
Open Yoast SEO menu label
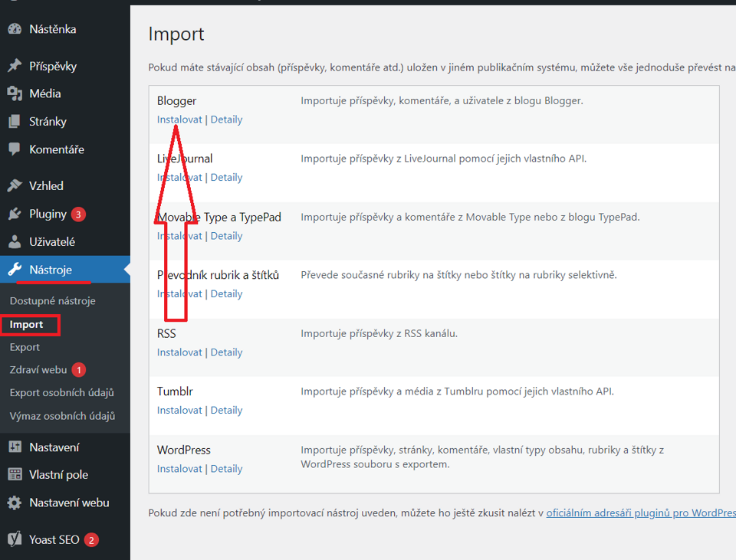(x=54, y=540)
